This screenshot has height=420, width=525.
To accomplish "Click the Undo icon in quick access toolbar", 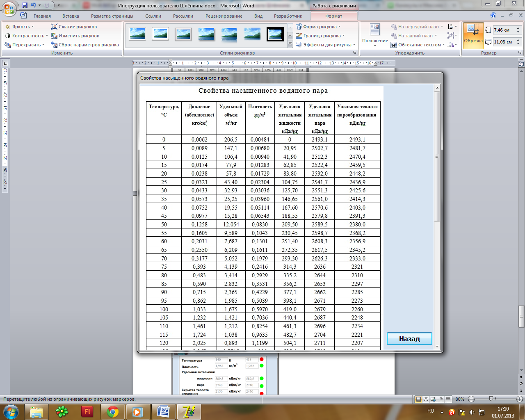I will 34,5.
